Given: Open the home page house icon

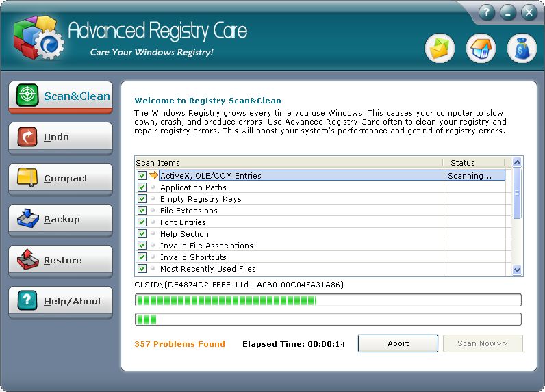Looking at the screenshot, I should (481, 49).
